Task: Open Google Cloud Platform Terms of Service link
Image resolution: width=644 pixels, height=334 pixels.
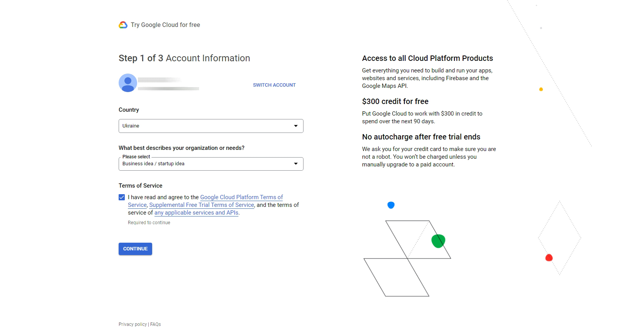Action: pyautogui.click(x=241, y=197)
